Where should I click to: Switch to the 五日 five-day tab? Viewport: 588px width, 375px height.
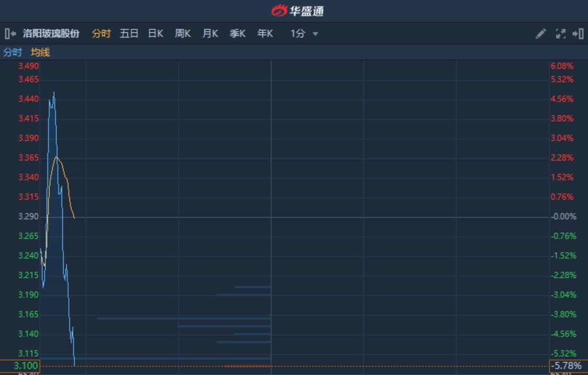coord(129,34)
